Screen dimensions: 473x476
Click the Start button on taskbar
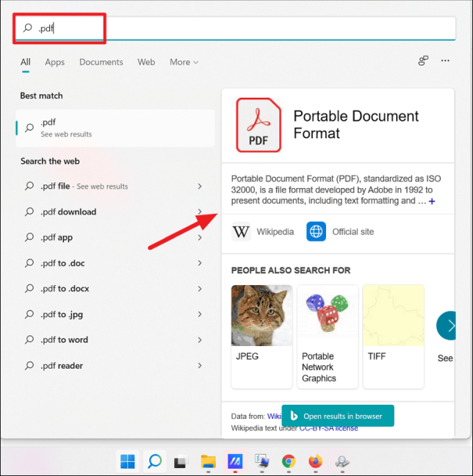128,461
